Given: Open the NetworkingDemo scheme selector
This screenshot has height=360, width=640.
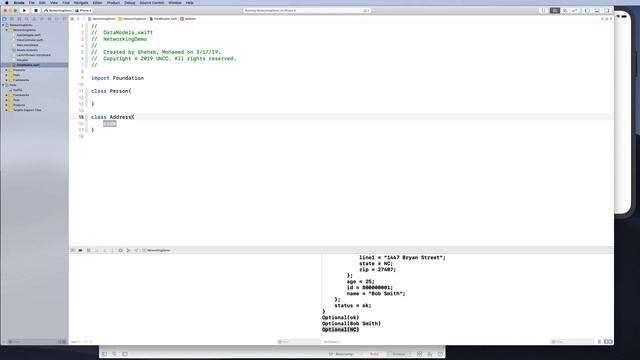Looking at the screenshot, I should 57,11.
